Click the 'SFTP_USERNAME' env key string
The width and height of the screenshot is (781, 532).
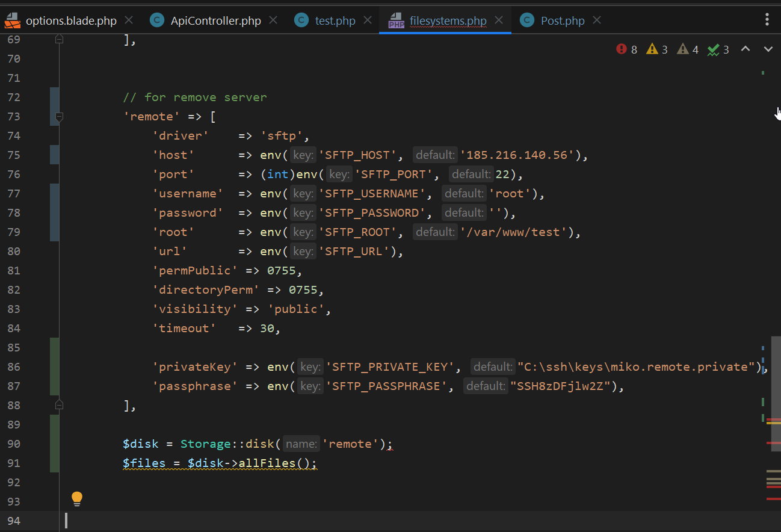pyautogui.click(x=372, y=193)
